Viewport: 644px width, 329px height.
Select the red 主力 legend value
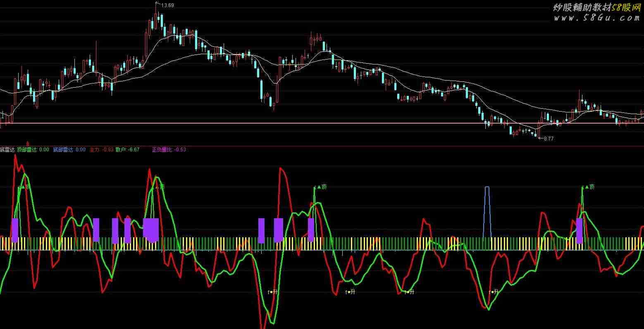point(101,150)
